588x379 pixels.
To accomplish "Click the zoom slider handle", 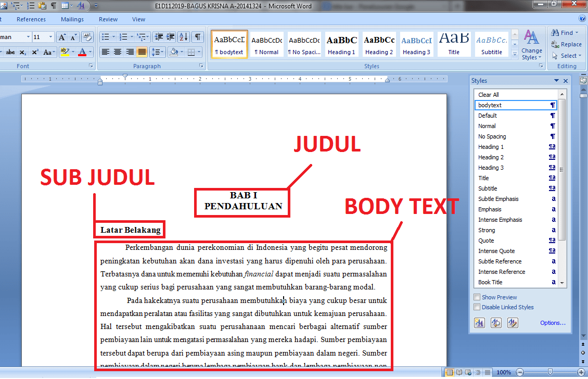I will pyautogui.click(x=550, y=372).
